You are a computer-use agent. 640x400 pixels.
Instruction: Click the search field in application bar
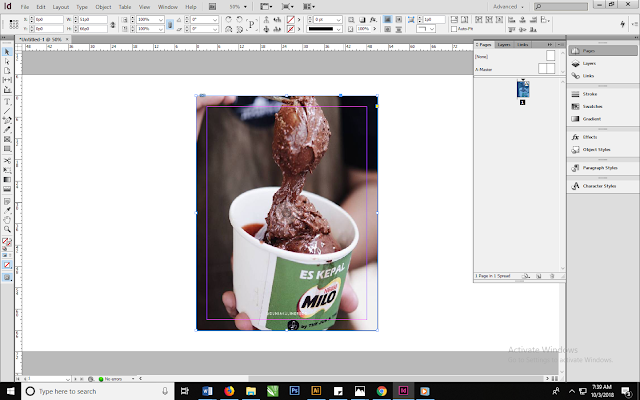click(x=561, y=7)
